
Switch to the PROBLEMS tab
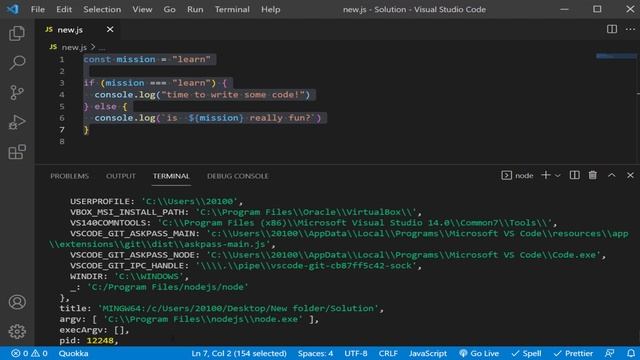pos(69,176)
